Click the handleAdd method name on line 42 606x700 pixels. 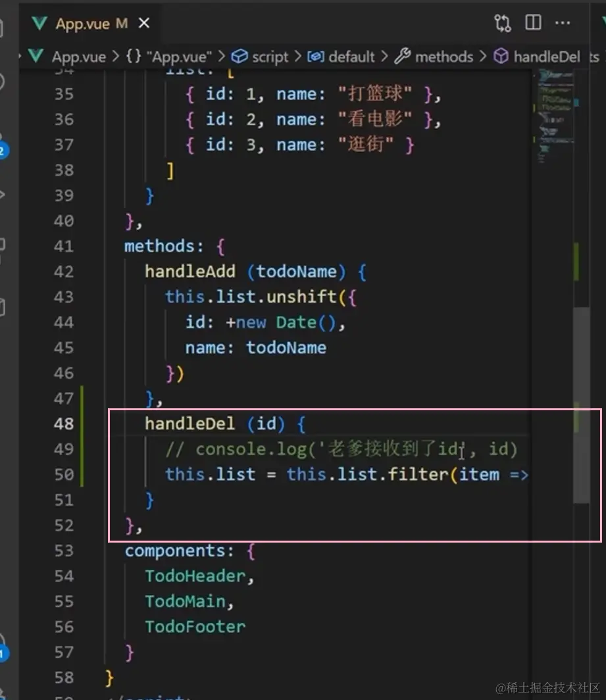(189, 271)
